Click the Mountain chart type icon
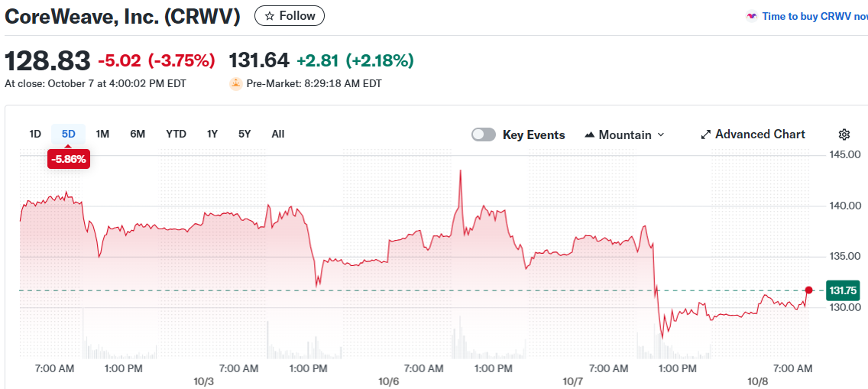This screenshot has height=389, width=868. [589, 135]
